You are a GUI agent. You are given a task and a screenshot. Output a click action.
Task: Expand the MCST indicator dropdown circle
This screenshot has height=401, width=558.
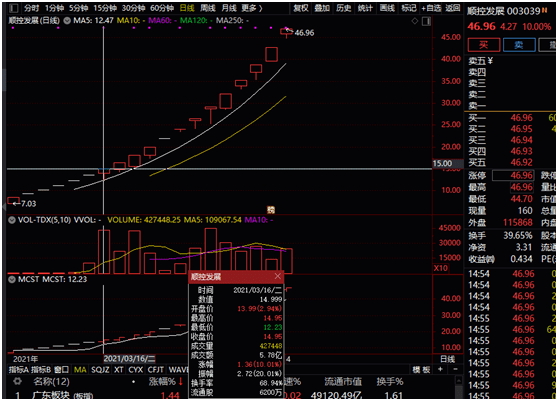tap(12, 279)
